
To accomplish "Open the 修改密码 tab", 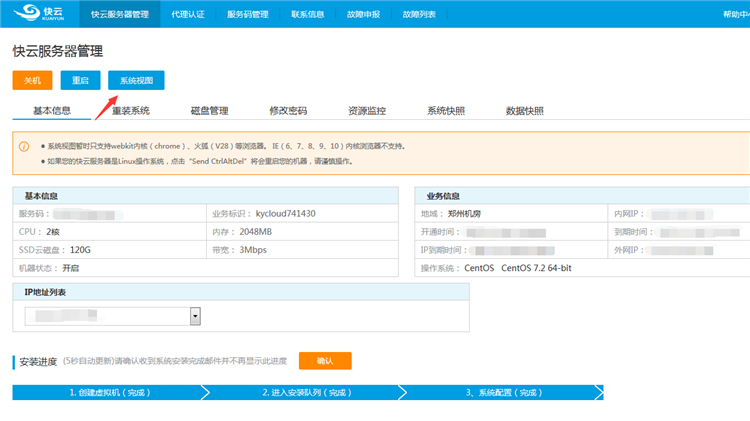I will pos(288,111).
